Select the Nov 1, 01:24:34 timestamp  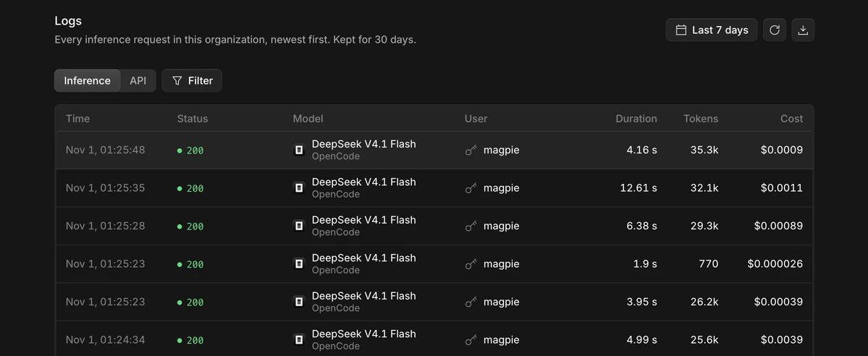(105, 340)
